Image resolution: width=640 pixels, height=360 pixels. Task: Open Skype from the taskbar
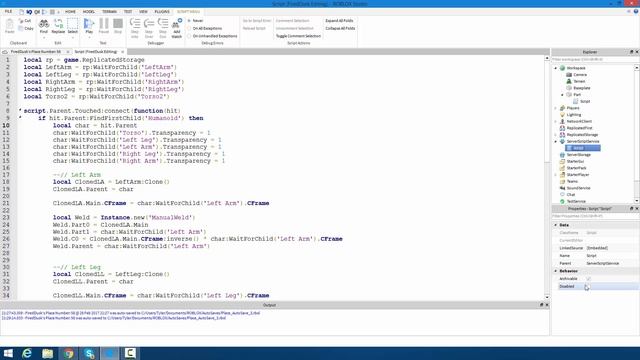(89, 353)
